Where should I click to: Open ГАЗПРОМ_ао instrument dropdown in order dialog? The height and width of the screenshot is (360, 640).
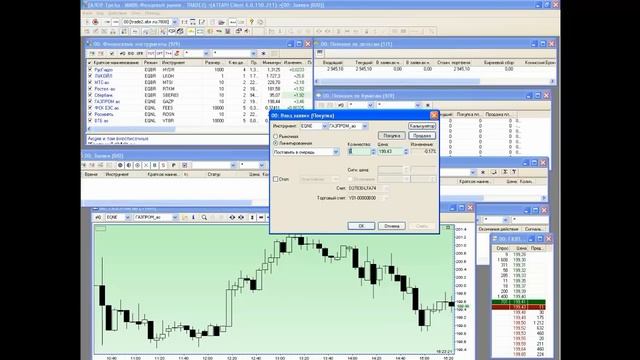pos(365,126)
